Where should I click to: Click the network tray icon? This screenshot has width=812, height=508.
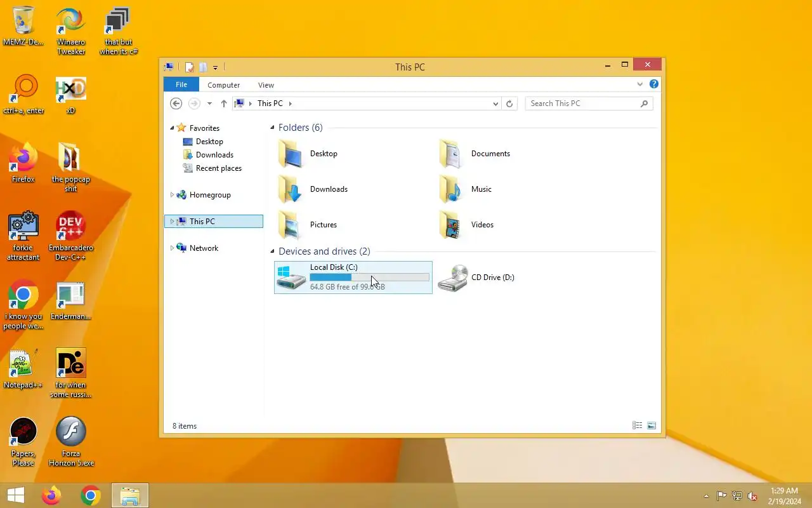[737, 496]
